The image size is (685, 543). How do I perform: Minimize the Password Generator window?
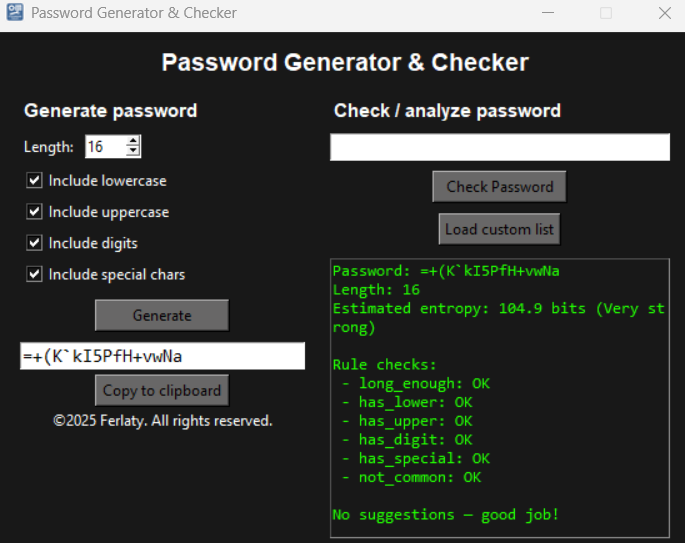click(x=547, y=14)
